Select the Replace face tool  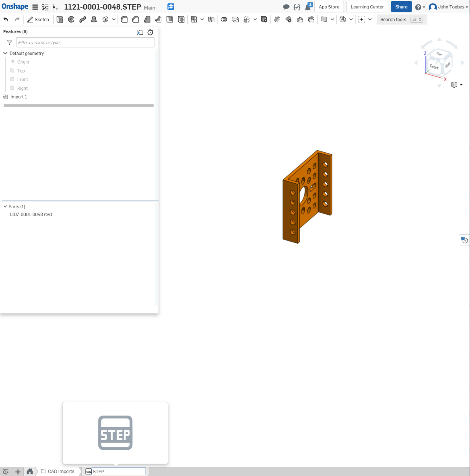pyautogui.click(x=311, y=19)
